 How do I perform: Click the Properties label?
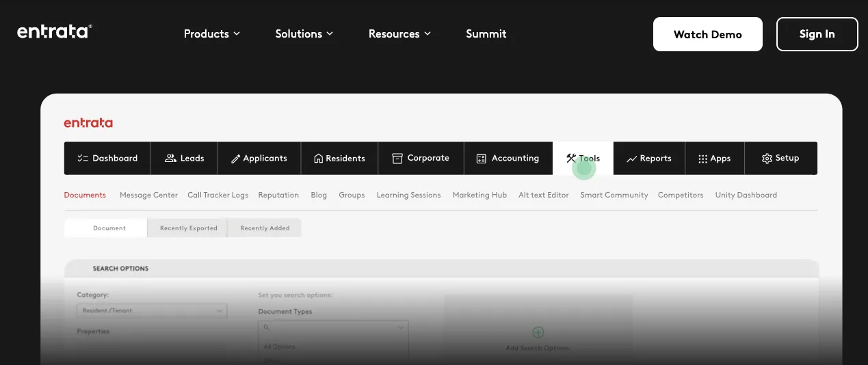[93, 331]
